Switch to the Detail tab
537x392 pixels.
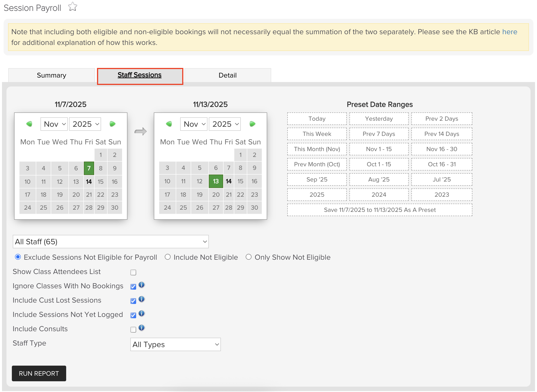click(228, 75)
